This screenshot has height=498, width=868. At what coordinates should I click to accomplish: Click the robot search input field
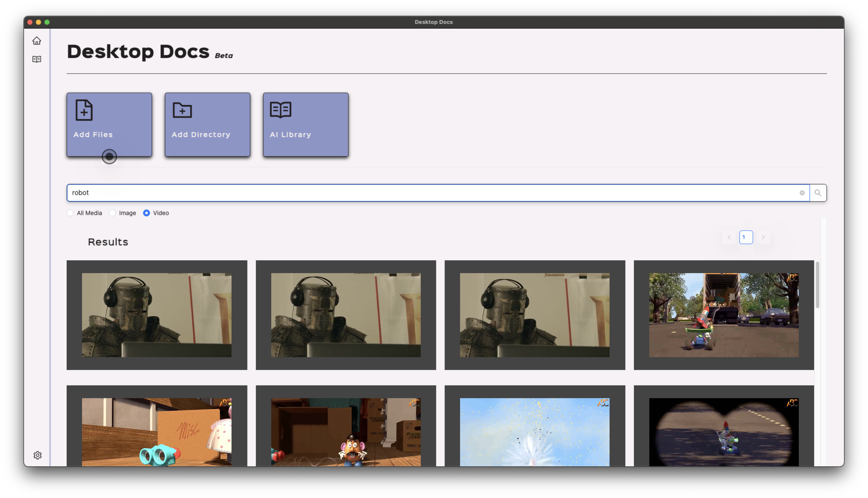[x=411, y=193]
